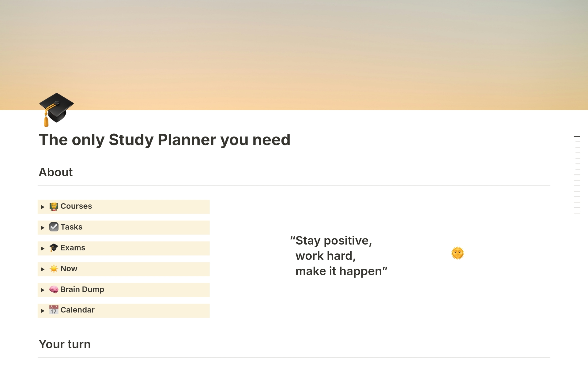Click the top marker in the page outline
Viewport: 588px width, 367px height.
577,136
